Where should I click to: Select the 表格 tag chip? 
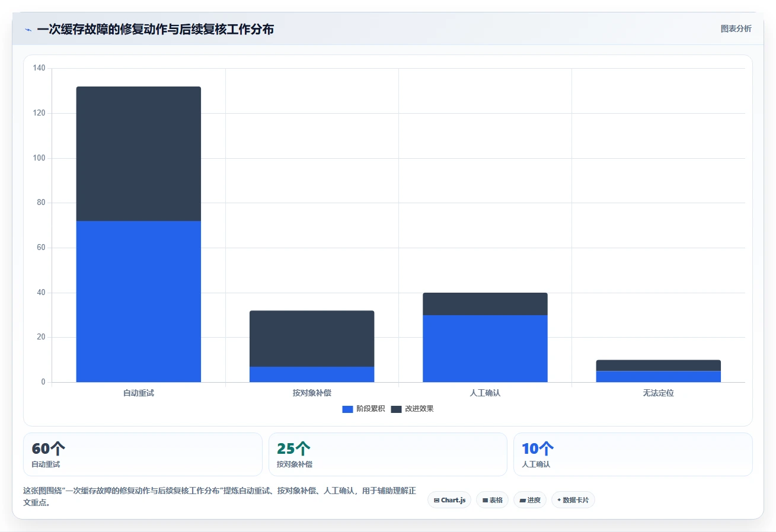[x=492, y=500]
